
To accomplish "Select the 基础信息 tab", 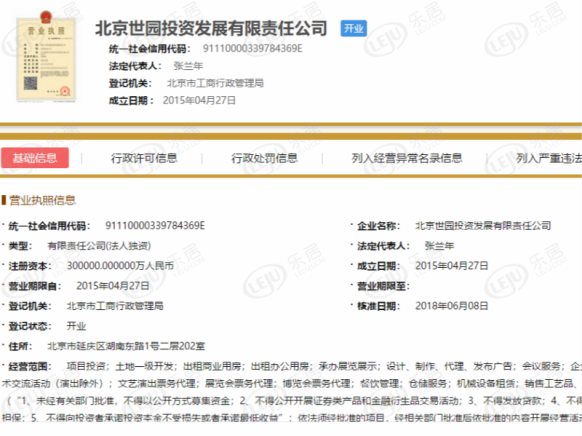I will [35, 158].
